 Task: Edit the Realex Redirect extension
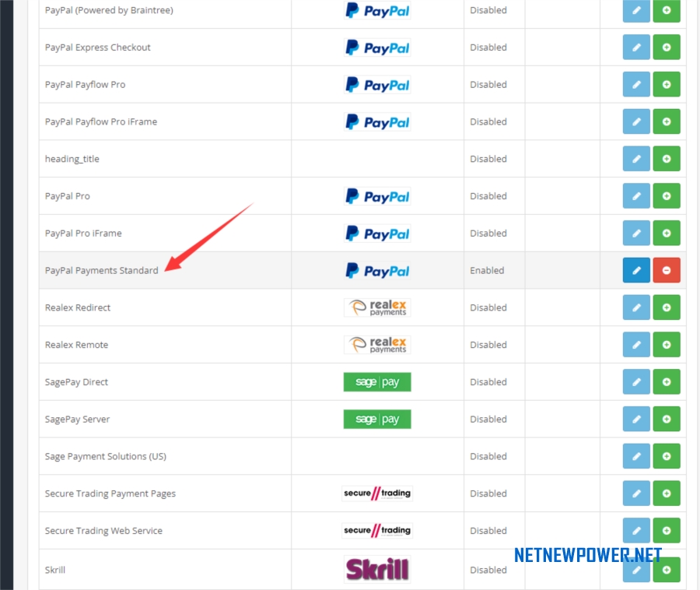(x=636, y=307)
